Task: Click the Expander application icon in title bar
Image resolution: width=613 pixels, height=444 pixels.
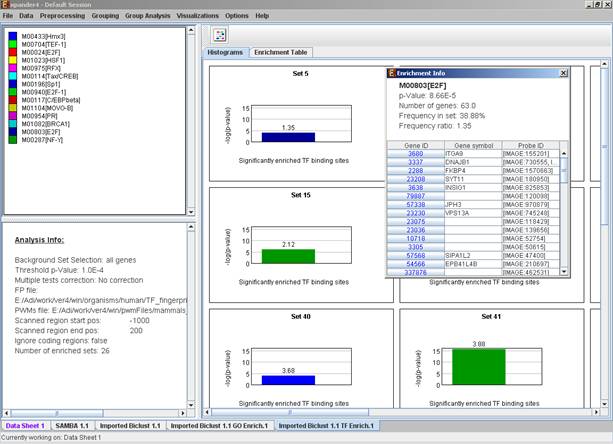Action: pos(5,4)
